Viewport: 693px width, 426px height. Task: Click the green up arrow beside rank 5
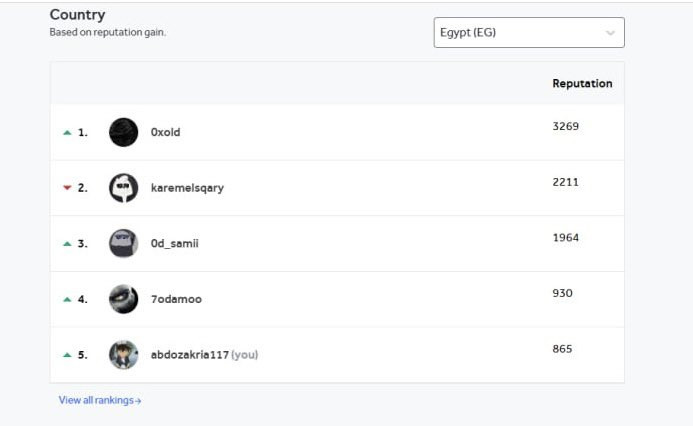[x=67, y=354]
